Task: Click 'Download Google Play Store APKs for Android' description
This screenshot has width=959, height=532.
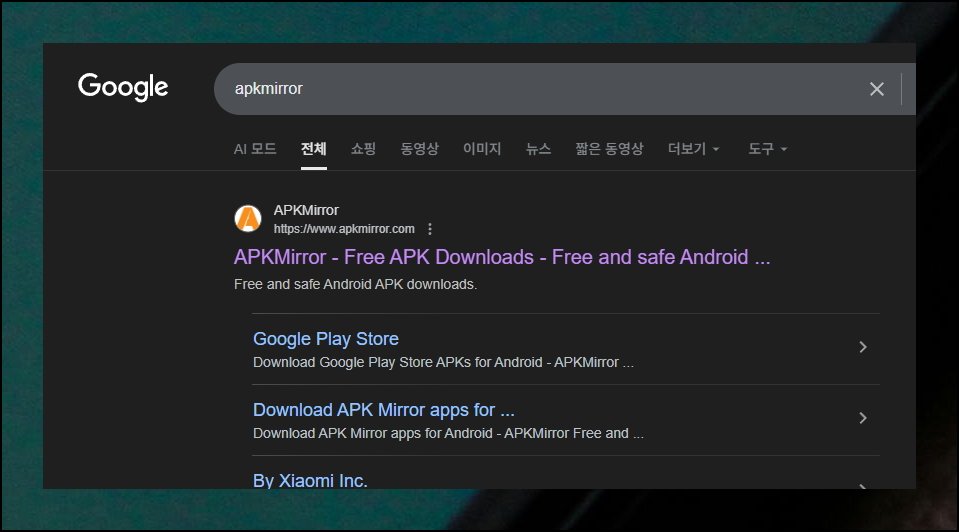Action: 443,362
